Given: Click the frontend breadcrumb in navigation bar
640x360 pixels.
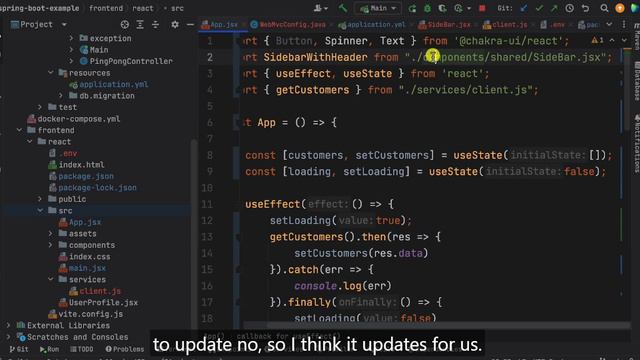Looking at the screenshot, I should tap(106, 8).
